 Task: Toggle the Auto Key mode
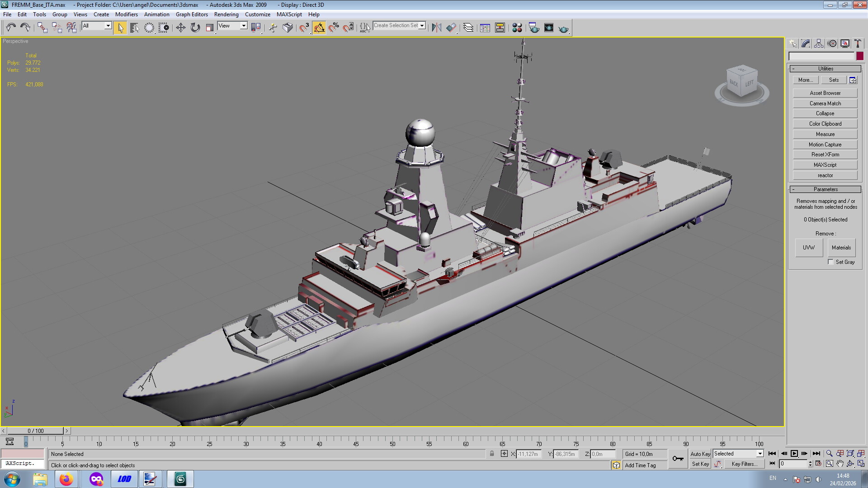[x=700, y=454]
